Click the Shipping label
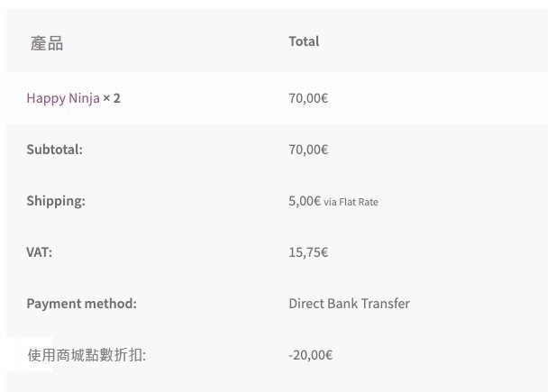556x392 pixels. [x=56, y=201]
